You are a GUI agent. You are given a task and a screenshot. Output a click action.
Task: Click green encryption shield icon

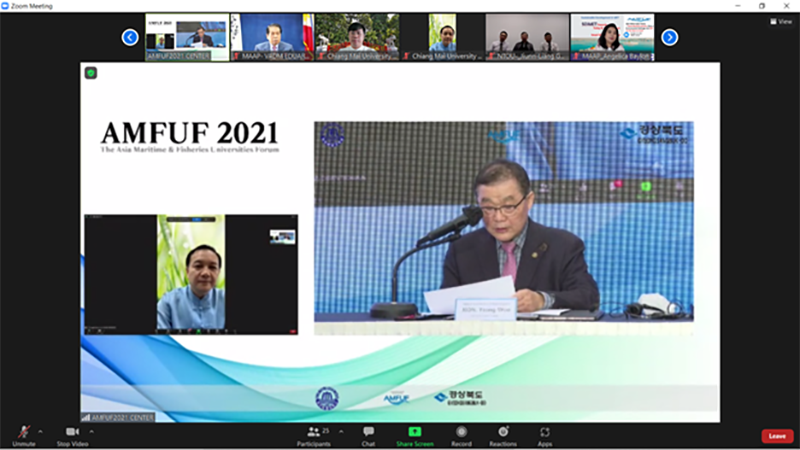[x=91, y=73]
